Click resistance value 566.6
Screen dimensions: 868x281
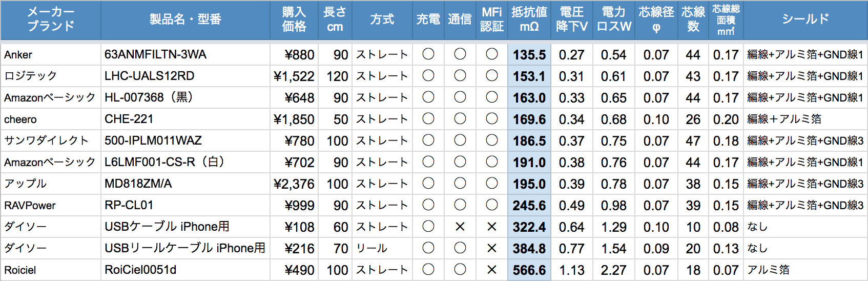point(529,270)
